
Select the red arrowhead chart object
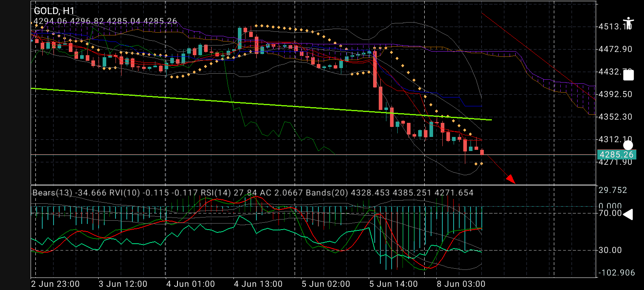click(x=511, y=179)
